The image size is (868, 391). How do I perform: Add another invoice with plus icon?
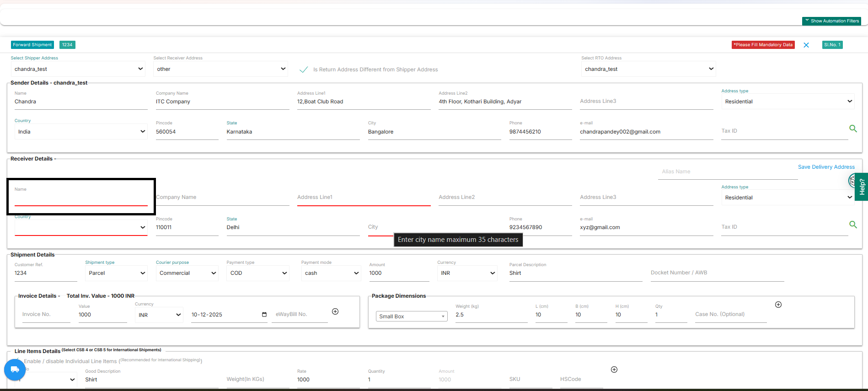point(335,311)
